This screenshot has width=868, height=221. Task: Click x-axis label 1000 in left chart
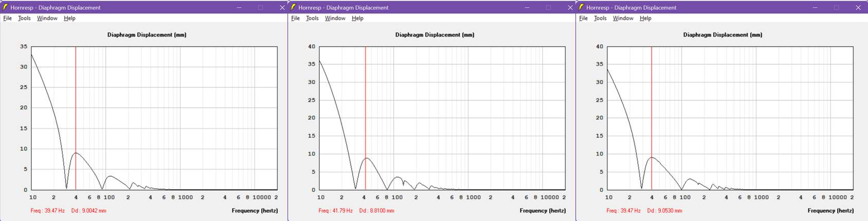(x=186, y=197)
